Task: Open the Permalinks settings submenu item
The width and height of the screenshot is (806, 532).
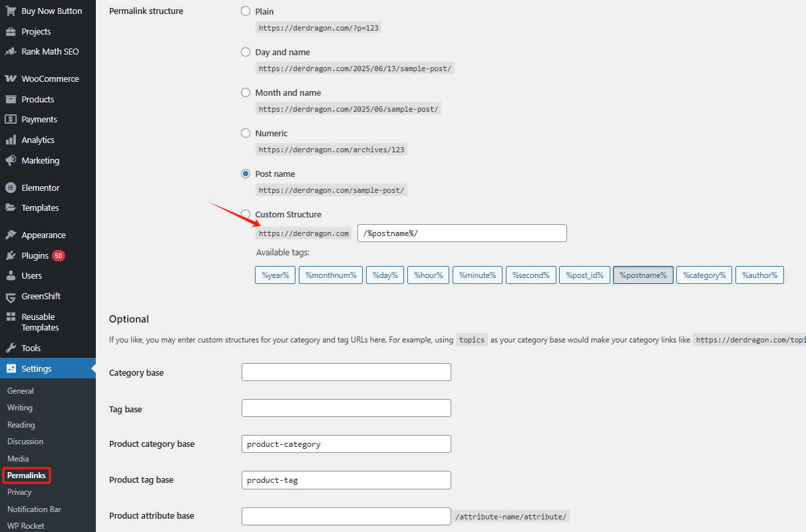Action: pyautogui.click(x=27, y=475)
